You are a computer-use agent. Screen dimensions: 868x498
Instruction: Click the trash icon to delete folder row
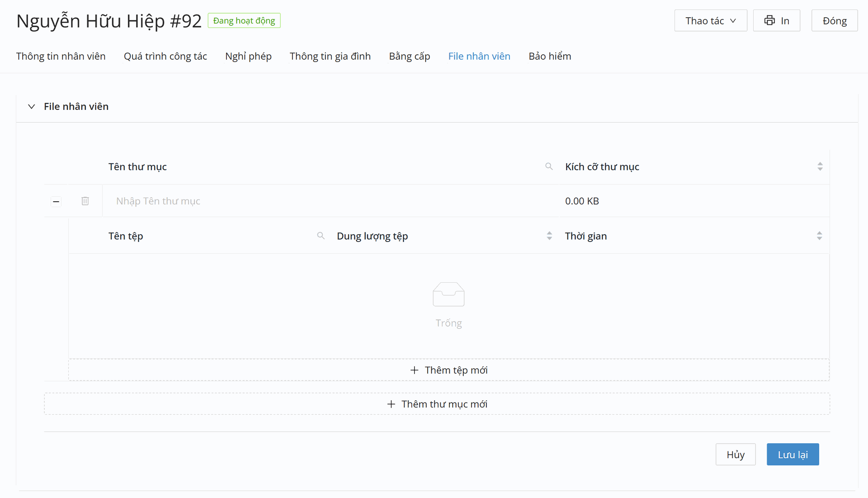(x=85, y=201)
